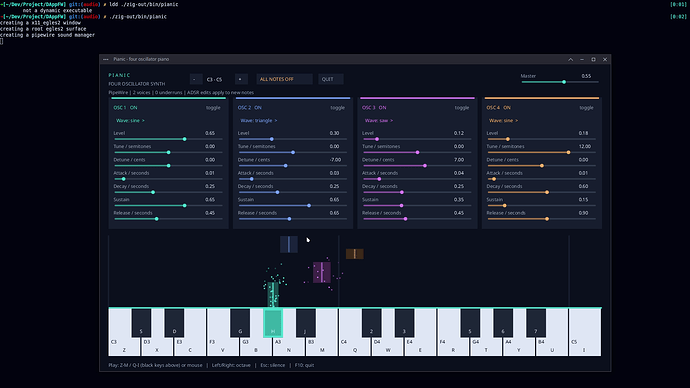This screenshot has height=388, width=690.
Task: Play the C4 white key labeled Q
Action: (355, 348)
